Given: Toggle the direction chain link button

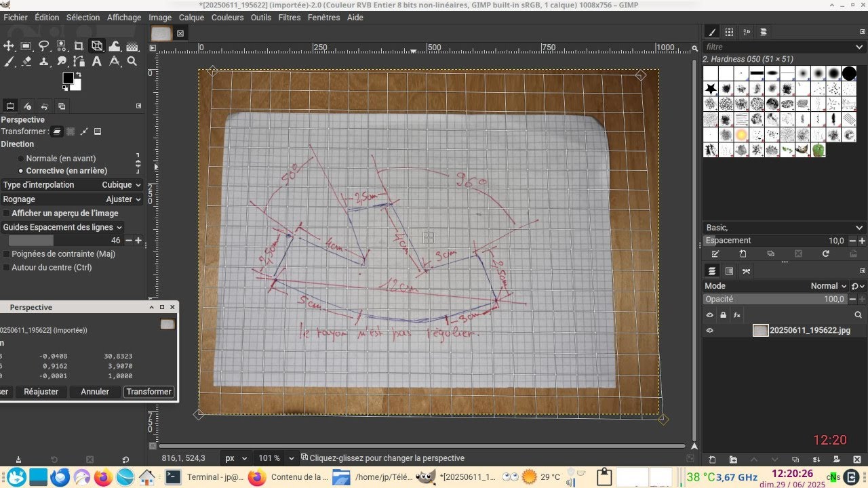Looking at the screenshot, I should click(138, 164).
